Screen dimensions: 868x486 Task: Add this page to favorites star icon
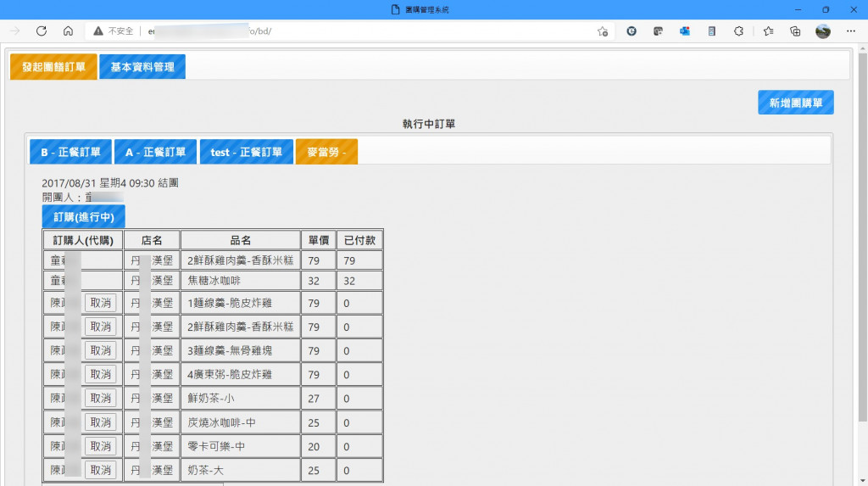coord(603,31)
